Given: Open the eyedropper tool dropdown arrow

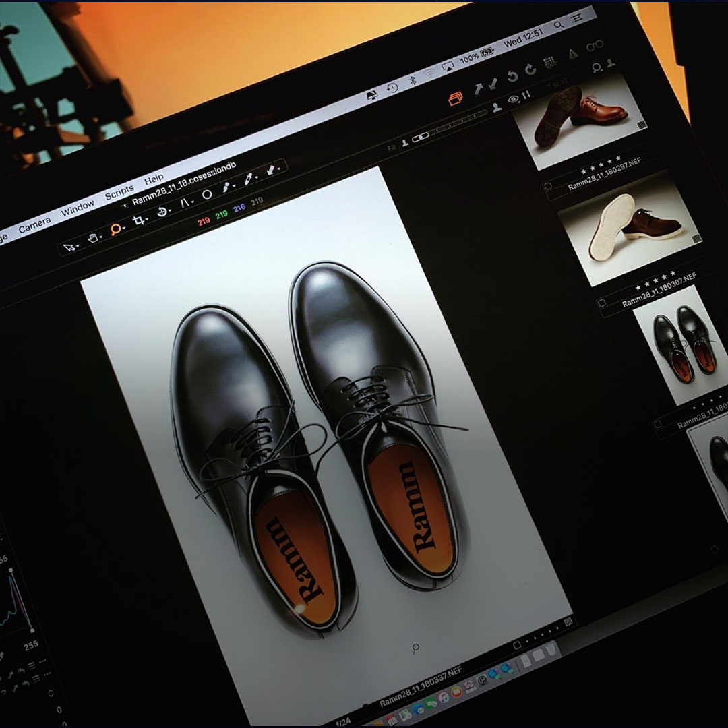Looking at the screenshot, I should click(256, 177).
